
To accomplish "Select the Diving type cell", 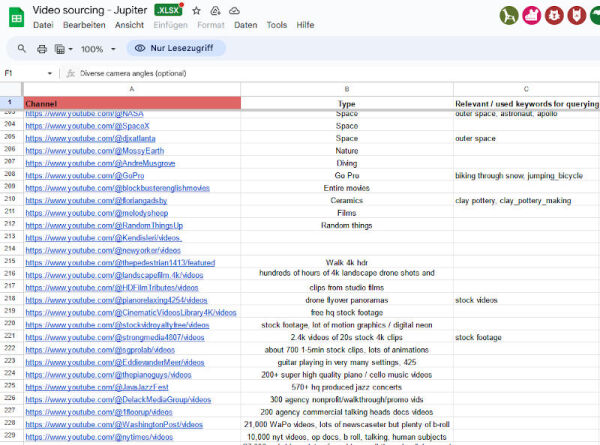I will click(x=347, y=163).
